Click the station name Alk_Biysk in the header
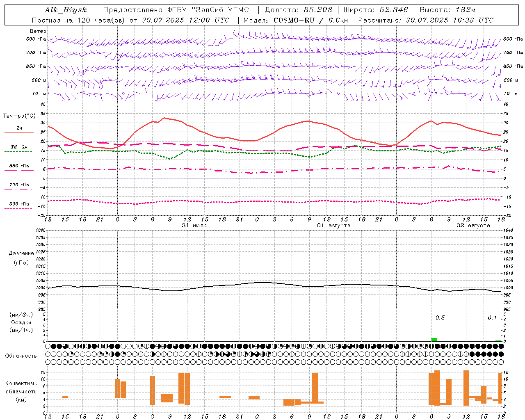The height and width of the screenshot is (420, 525). [66, 10]
